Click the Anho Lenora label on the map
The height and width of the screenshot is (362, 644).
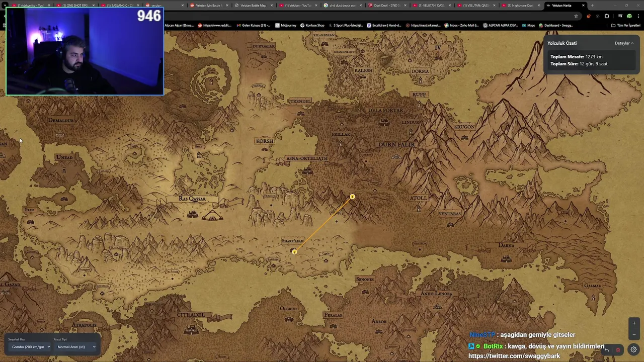pos(436,294)
